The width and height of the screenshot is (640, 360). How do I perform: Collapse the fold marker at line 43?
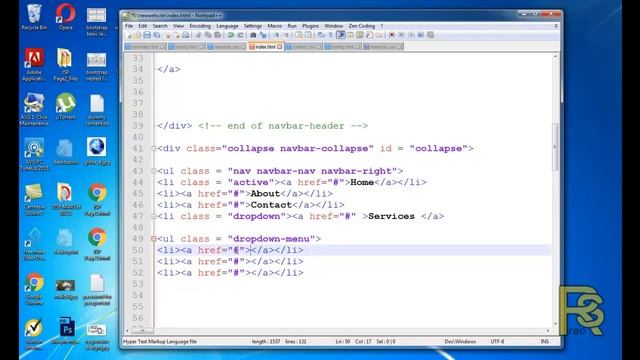click(x=154, y=171)
